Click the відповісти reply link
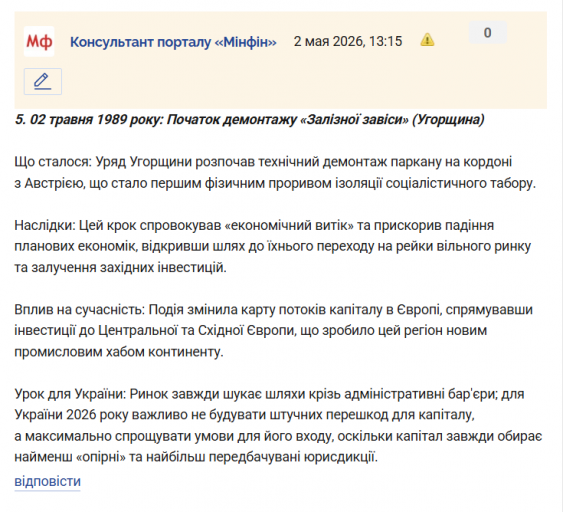The image size is (563, 512). point(47,481)
